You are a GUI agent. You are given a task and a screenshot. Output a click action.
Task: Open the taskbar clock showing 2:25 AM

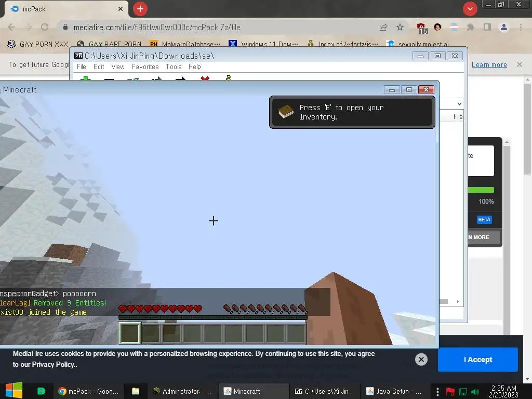tap(503, 391)
